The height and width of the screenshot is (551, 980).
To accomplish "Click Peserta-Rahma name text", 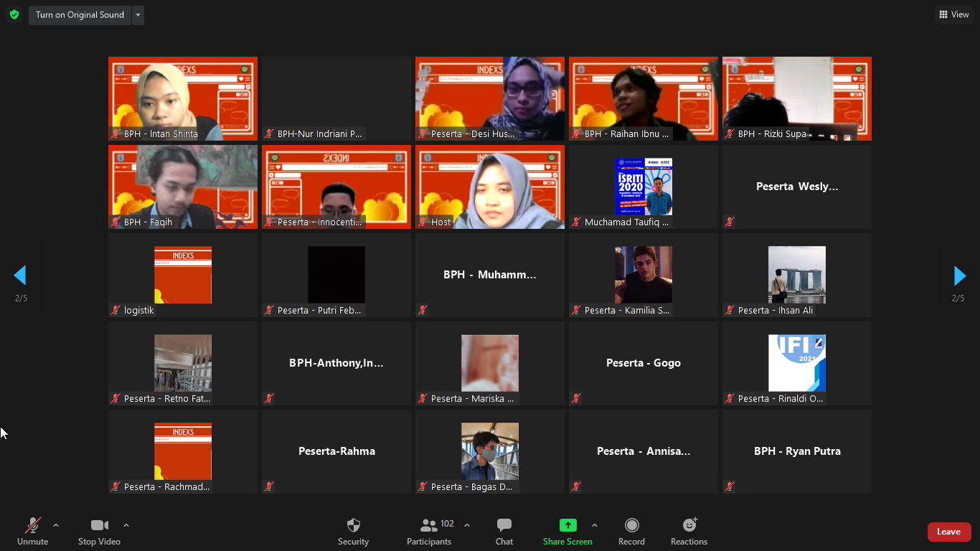I will tap(336, 451).
